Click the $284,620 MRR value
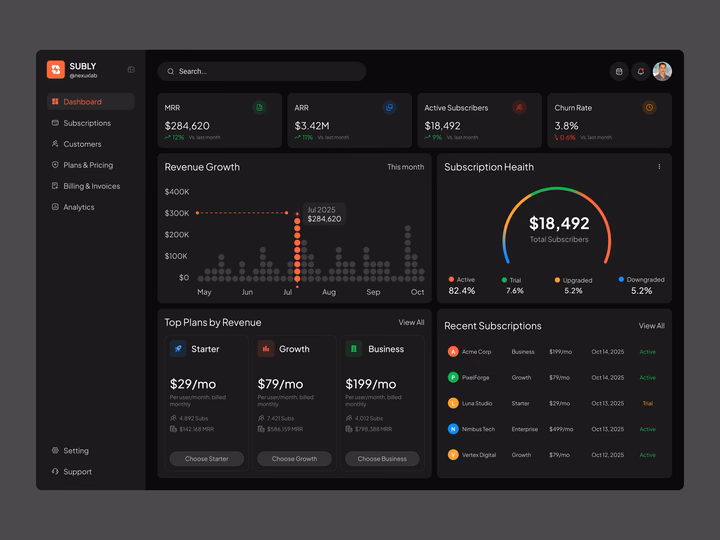 pyautogui.click(x=187, y=126)
